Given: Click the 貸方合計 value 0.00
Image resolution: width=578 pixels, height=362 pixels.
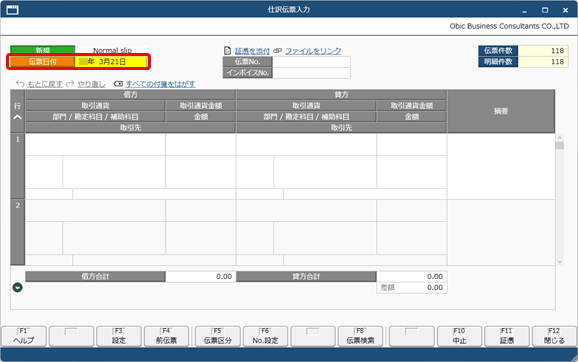Looking at the screenshot, I should [x=412, y=276].
